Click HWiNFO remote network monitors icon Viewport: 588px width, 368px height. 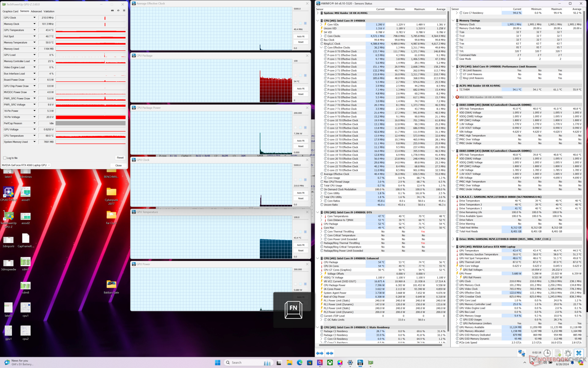(522, 353)
